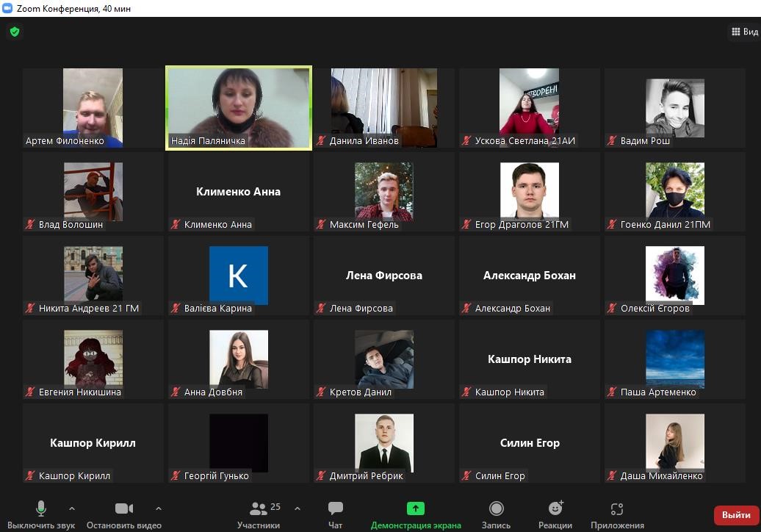
Task: Click muted mic icon on Кашпор Никита
Action: point(466,392)
